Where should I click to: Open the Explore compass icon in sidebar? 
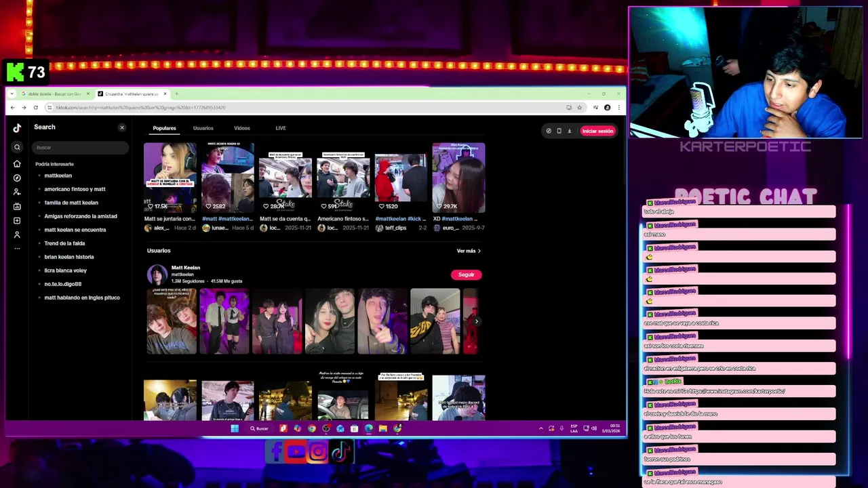17,178
